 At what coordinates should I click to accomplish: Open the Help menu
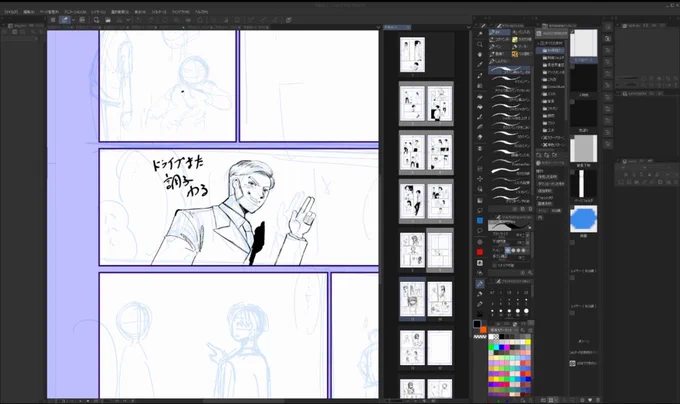pyautogui.click(x=201, y=12)
